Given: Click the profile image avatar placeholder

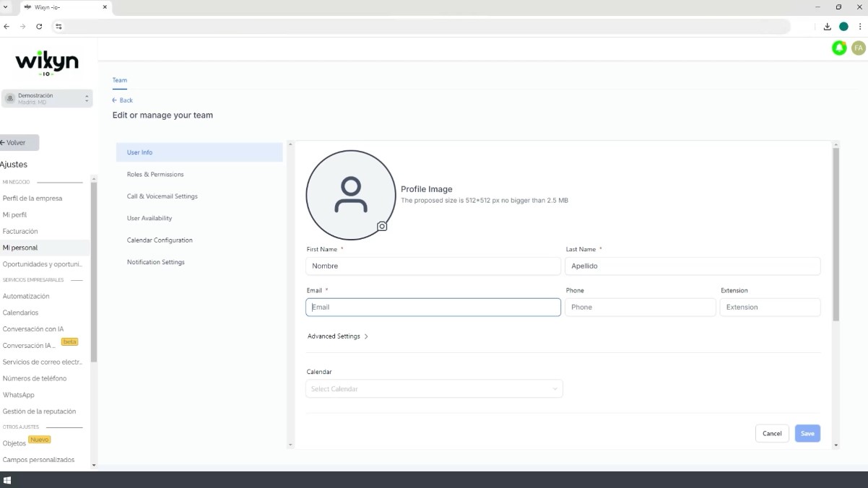Looking at the screenshot, I should (351, 195).
